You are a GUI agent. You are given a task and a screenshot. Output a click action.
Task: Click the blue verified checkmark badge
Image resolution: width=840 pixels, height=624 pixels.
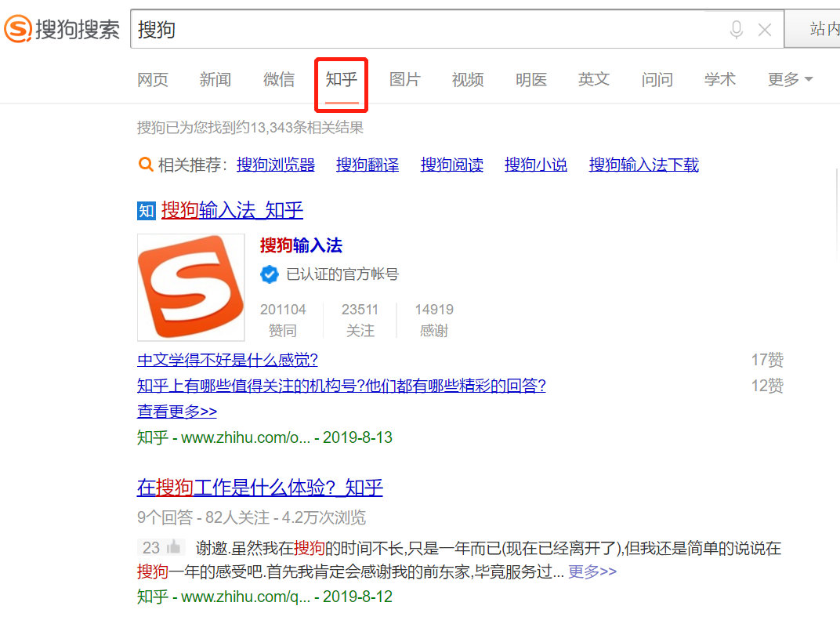coord(270,274)
